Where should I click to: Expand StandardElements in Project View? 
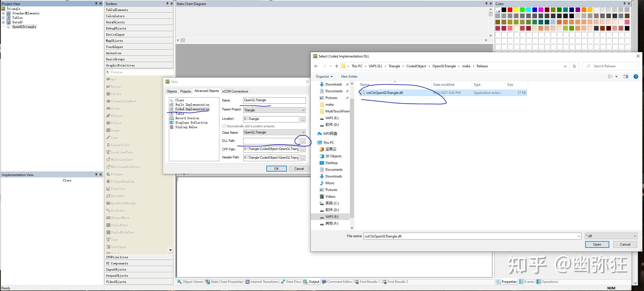coord(3,13)
